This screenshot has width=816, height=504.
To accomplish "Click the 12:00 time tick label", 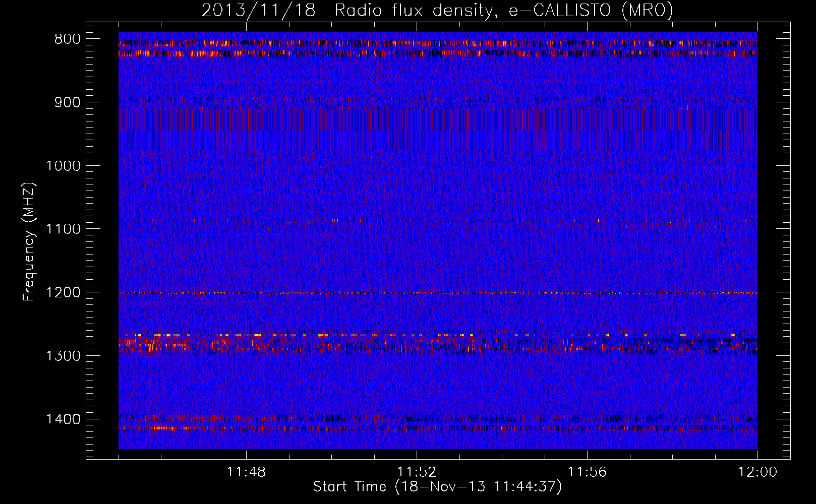I will pos(757,472).
